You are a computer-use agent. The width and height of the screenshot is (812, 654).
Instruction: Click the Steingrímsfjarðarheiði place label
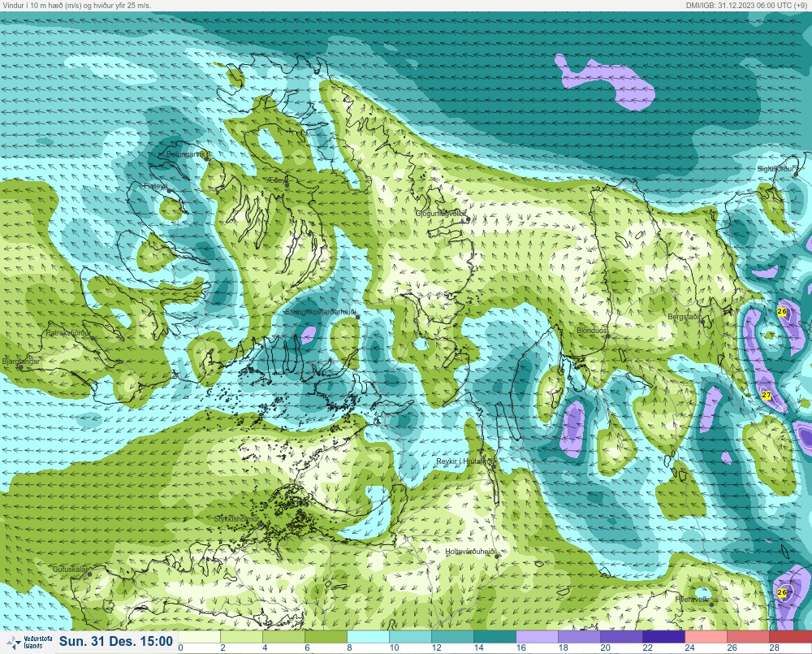[321, 312]
